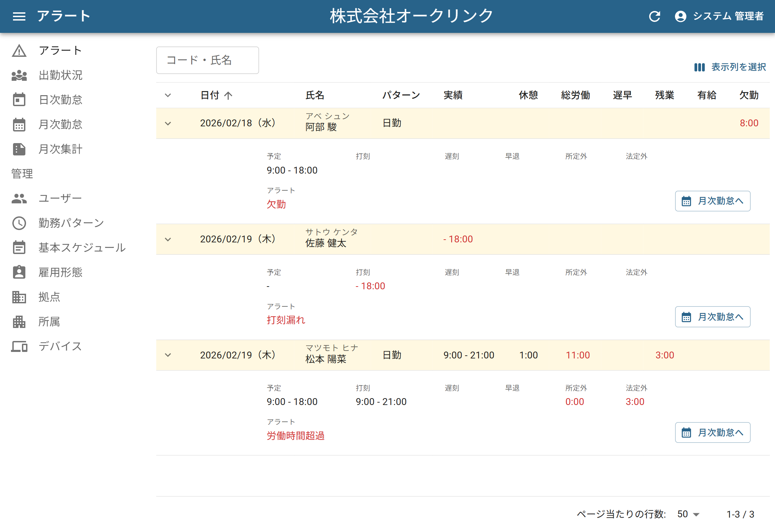
Task: Open rows per page dropdown
Action: tap(688, 514)
